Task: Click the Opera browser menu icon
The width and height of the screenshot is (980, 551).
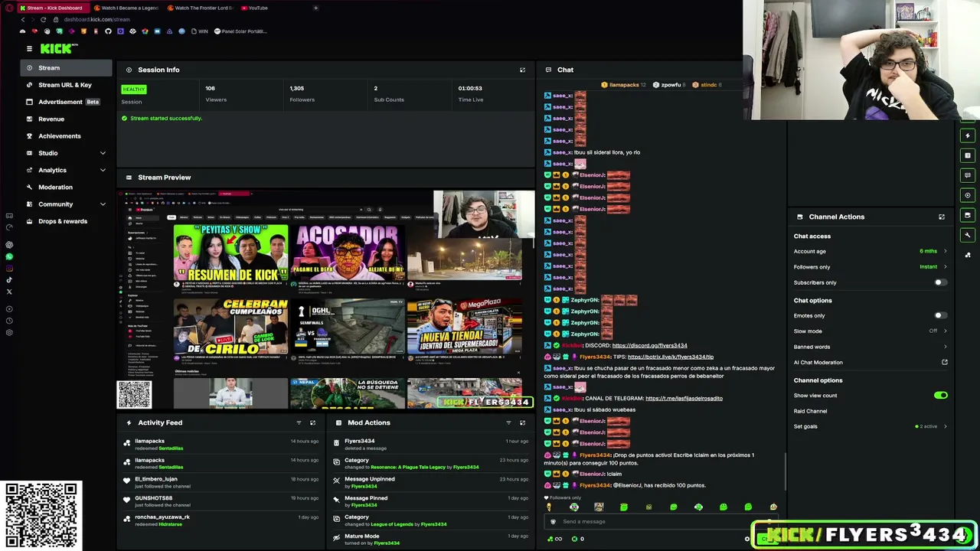Action: click(x=9, y=8)
